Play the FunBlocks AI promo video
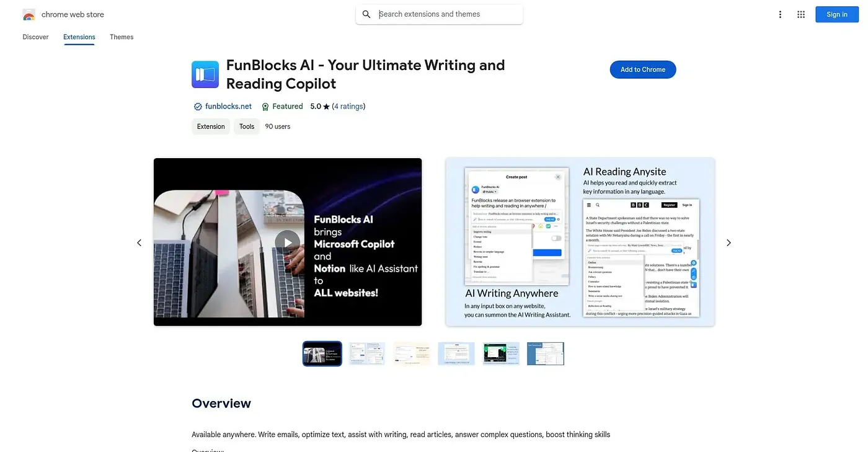The height and width of the screenshot is (452, 868). [x=288, y=242]
